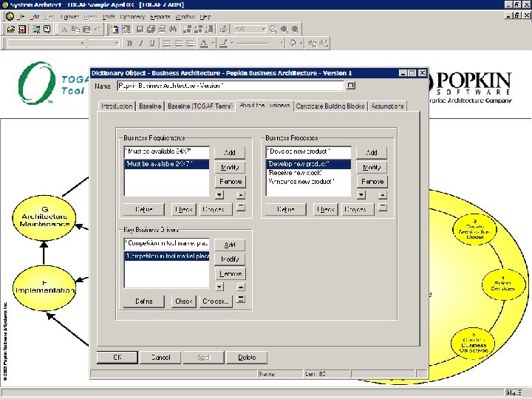
Task: Open the pen color dropdown arrow
Action: [232, 44]
